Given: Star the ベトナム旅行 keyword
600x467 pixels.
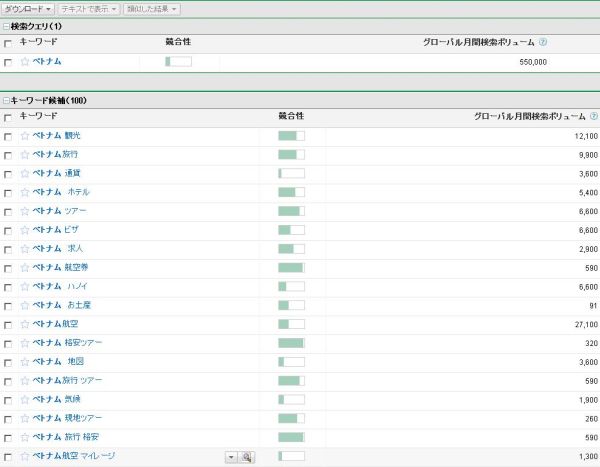Looking at the screenshot, I should tap(25, 155).
